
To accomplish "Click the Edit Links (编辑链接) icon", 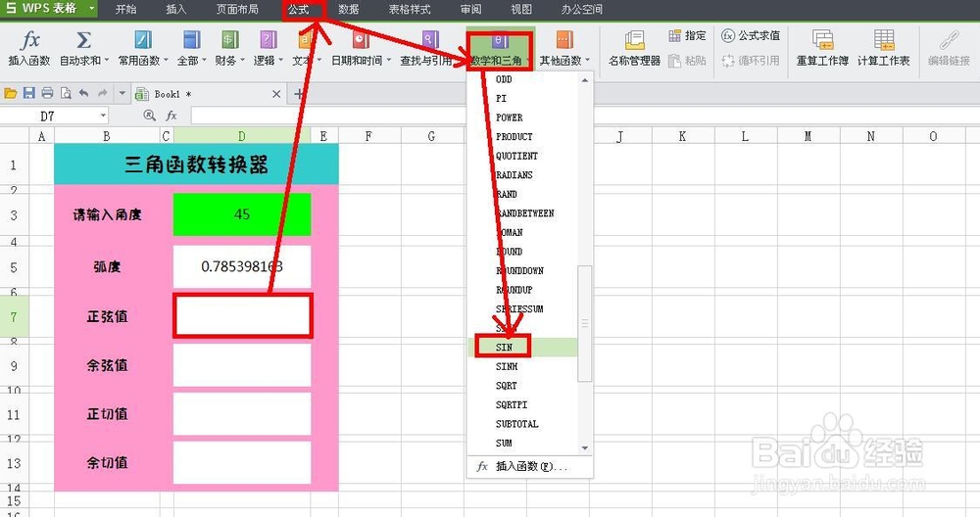I will point(949,41).
